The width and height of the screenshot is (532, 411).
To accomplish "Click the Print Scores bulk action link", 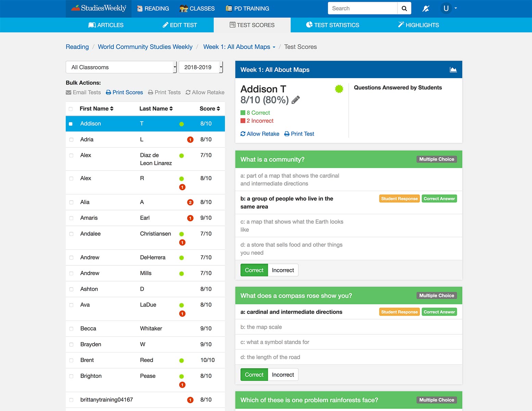I will (x=124, y=92).
